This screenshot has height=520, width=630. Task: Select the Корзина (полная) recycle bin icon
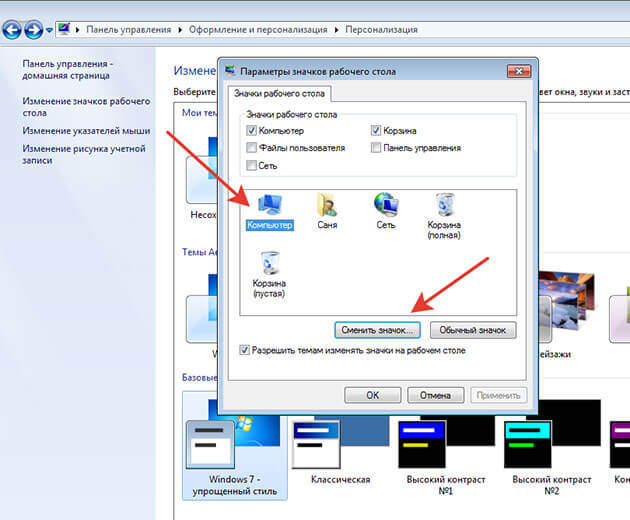pyautogui.click(x=444, y=216)
